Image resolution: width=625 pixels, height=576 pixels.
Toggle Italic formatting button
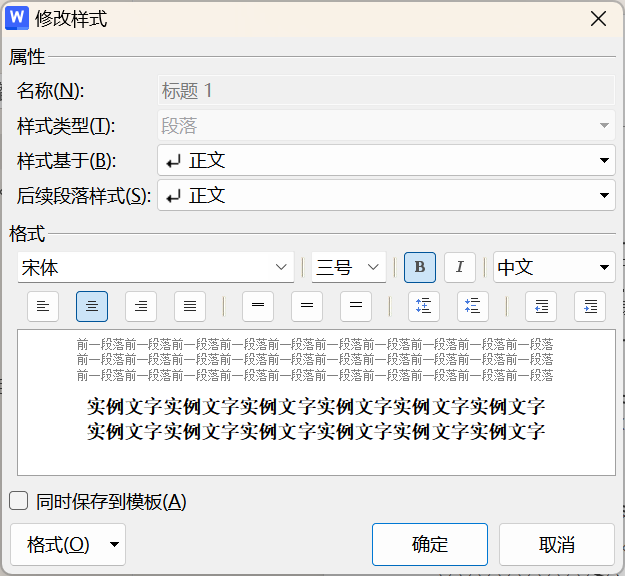pyautogui.click(x=460, y=267)
